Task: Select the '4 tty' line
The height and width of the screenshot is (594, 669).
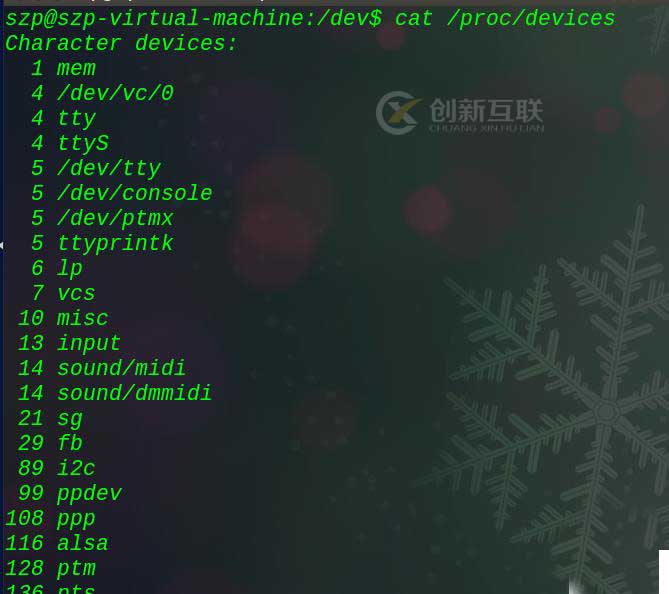Action: point(63,119)
